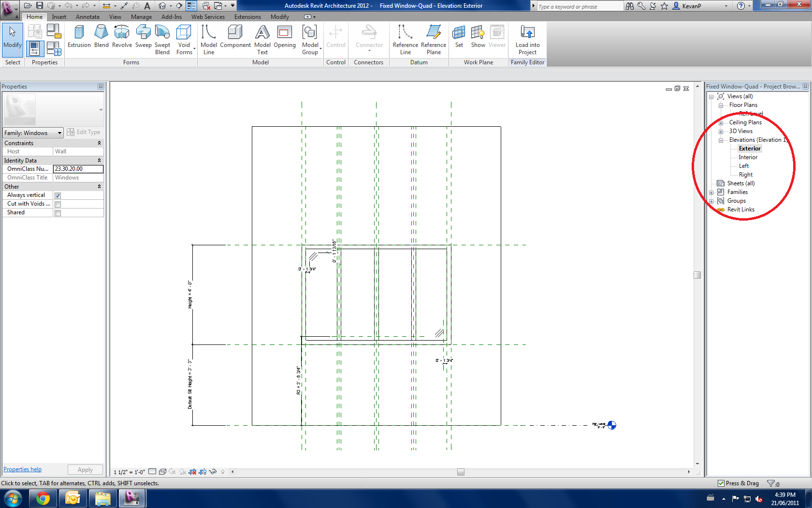Image resolution: width=812 pixels, height=508 pixels.
Task: Click the Modify button
Action: [x=13, y=40]
